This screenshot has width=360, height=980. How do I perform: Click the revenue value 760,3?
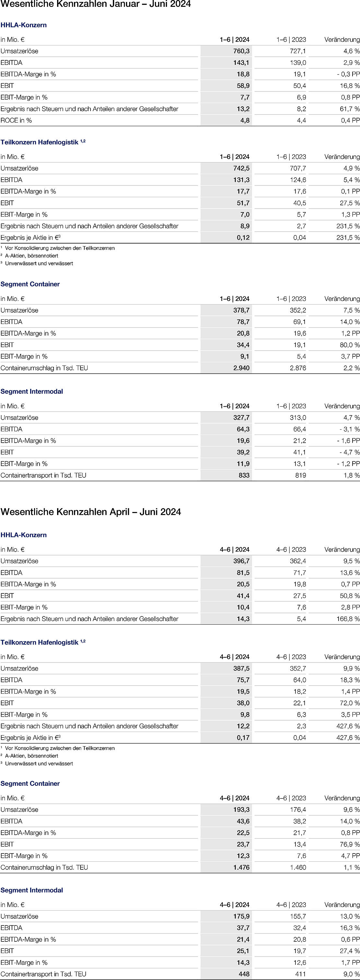coord(241,51)
